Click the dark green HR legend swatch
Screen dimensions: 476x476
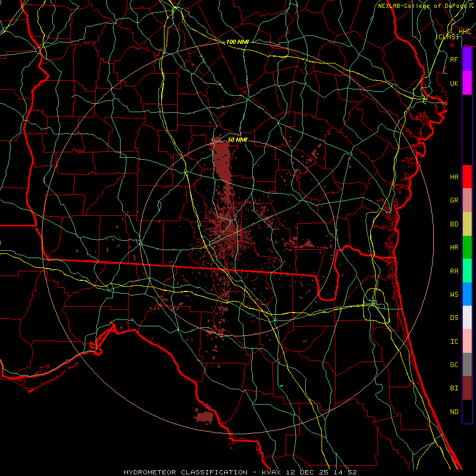467,247
